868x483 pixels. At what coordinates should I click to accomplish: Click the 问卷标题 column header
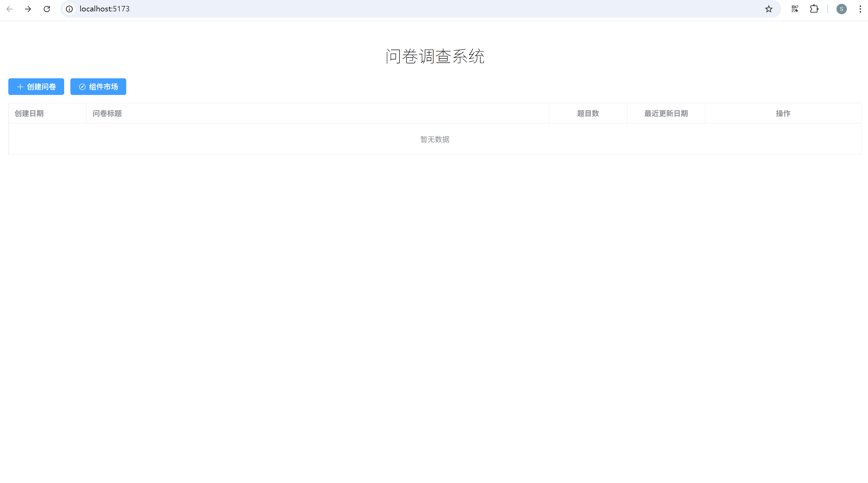107,113
